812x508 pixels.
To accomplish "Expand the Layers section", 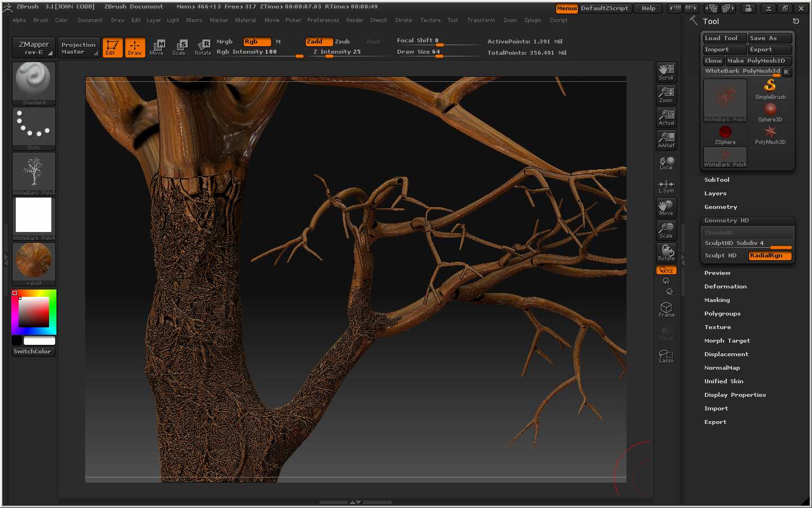I will 715,194.
